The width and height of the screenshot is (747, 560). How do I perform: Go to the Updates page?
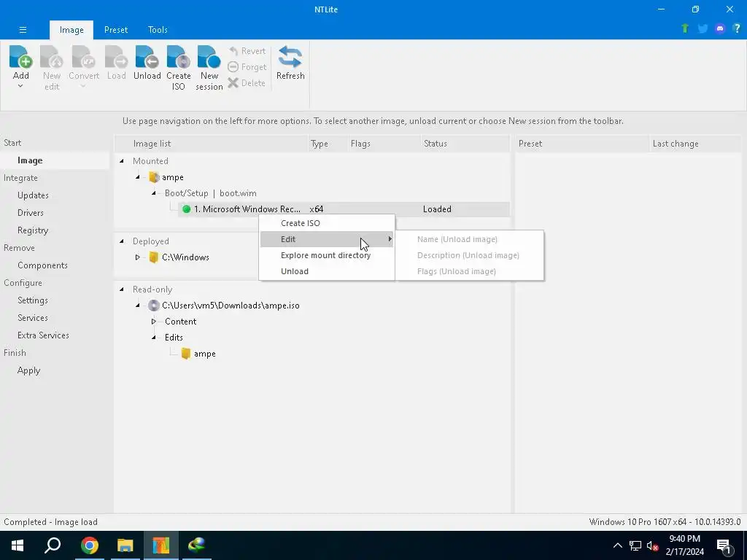point(33,195)
